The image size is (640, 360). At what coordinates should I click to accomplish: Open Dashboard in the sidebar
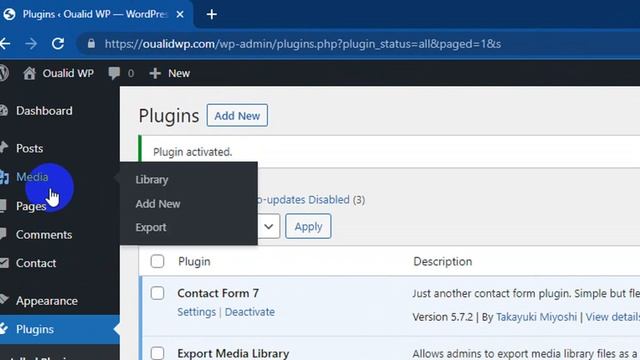(44, 111)
